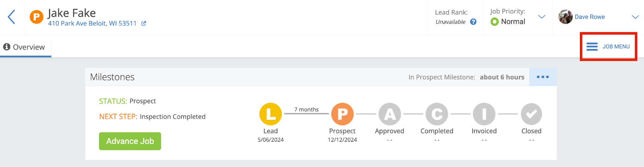Click the green Normal priority indicator
The width and height of the screenshot is (644, 167).
point(495,22)
